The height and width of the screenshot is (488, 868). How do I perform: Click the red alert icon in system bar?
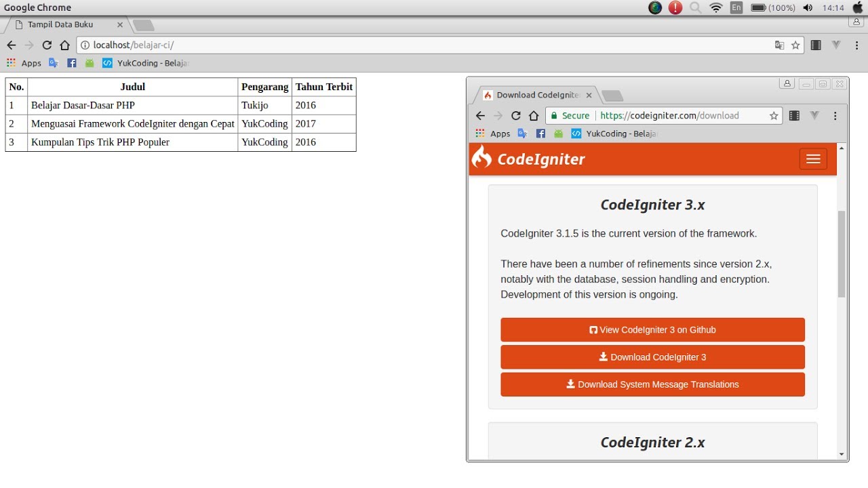coord(675,7)
